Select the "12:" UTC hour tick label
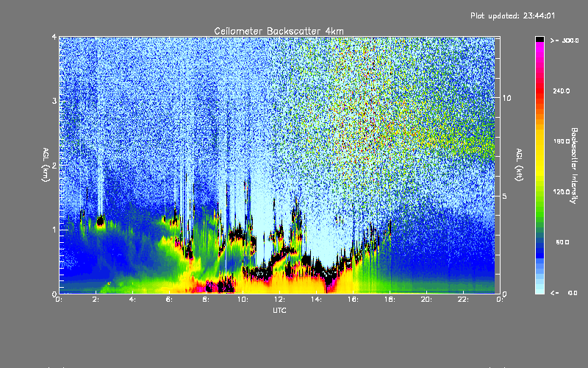 (x=280, y=300)
